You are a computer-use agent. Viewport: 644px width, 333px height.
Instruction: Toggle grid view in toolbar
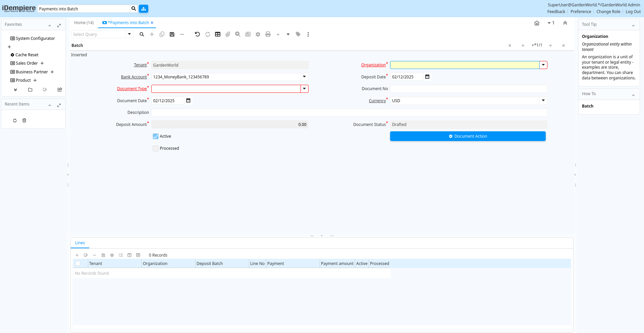coord(218,34)
